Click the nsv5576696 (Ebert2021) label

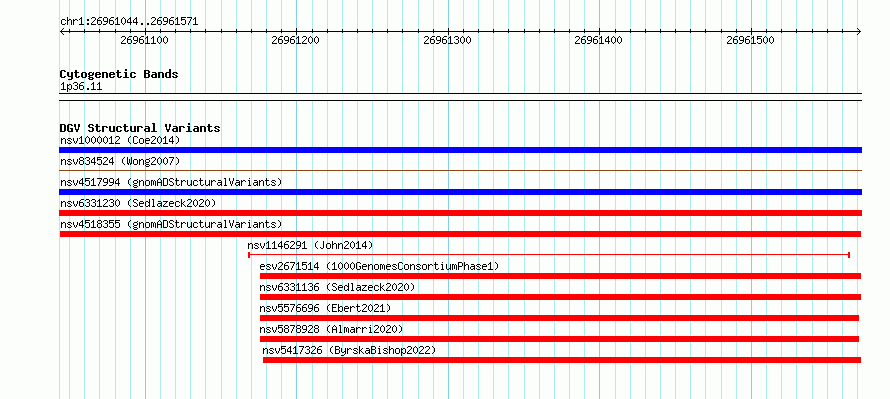(325, 308)
